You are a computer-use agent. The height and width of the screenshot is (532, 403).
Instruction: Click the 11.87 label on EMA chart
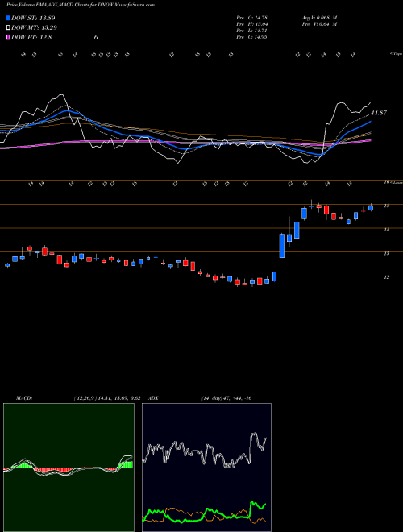click(x=379, y=113)
